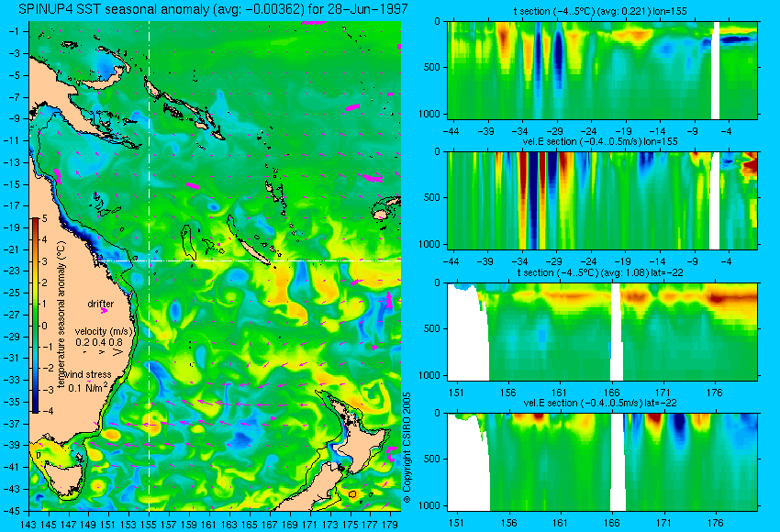This screenshot has width=780, height=532.
Task: Click the '0.1 N/m²' wind stress value
Action: [x=88, y=387]
